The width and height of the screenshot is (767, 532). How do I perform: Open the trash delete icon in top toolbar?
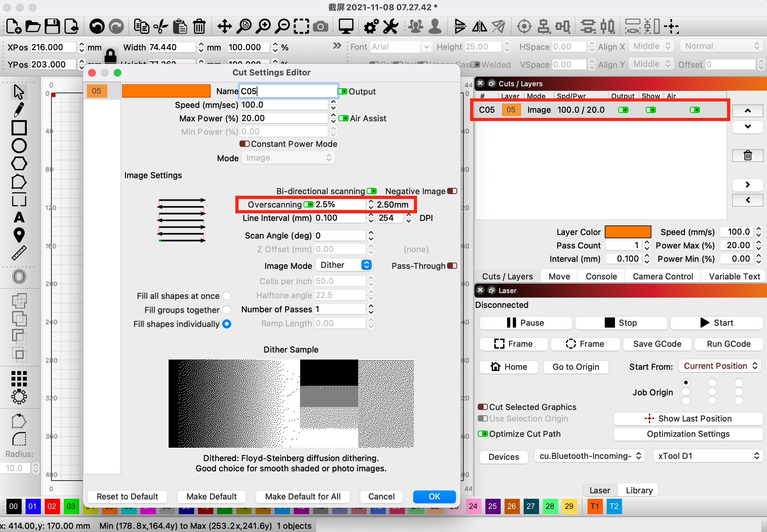pos(199,26)
